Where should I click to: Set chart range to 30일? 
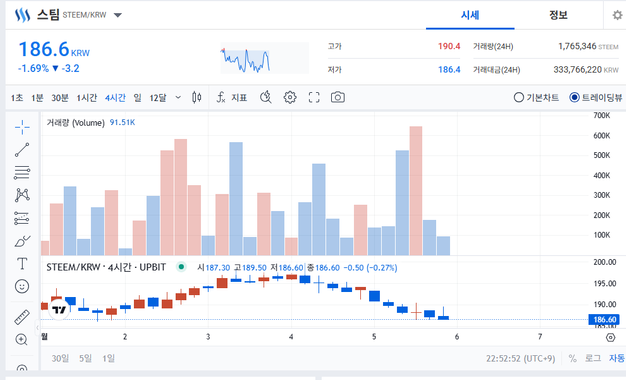pyautogui.click(x=60, y=358)
